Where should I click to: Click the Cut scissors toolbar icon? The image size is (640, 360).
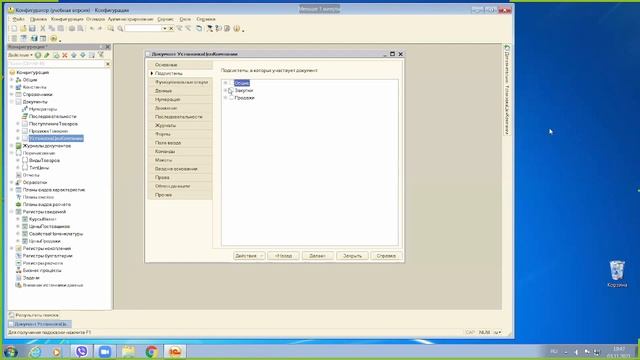(x=42, y=29)
